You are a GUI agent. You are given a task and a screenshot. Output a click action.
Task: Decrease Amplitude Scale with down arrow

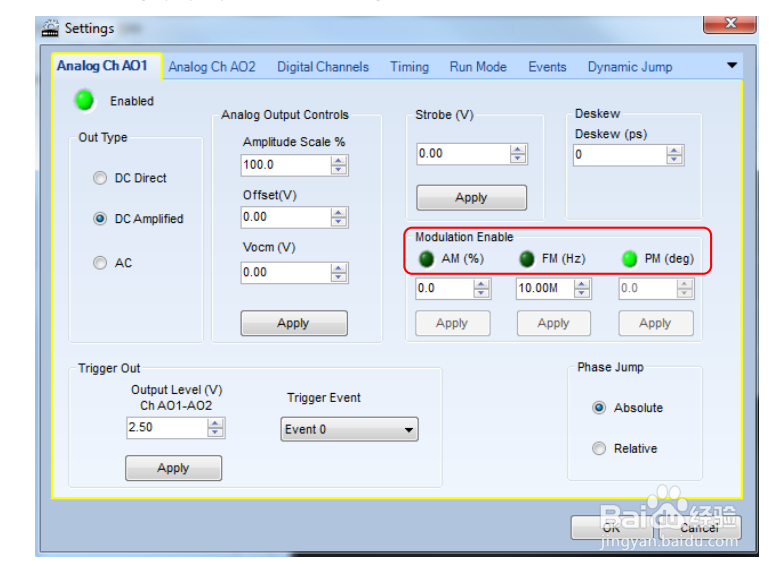tap(339, 170)
